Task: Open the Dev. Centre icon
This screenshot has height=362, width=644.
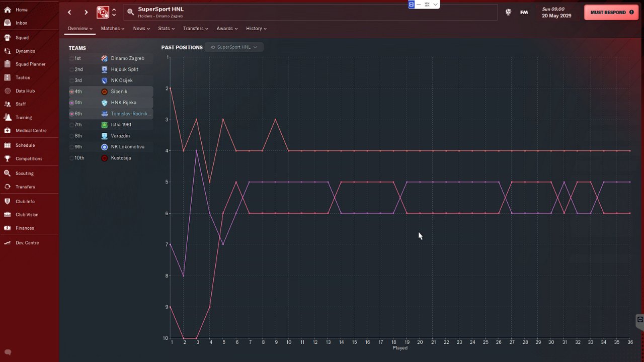Action: point(8,243)
